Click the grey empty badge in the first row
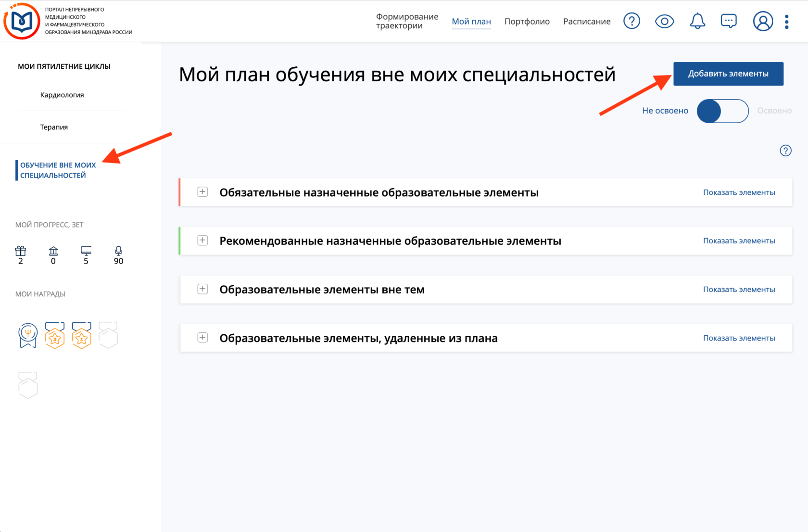 (108, 335)
